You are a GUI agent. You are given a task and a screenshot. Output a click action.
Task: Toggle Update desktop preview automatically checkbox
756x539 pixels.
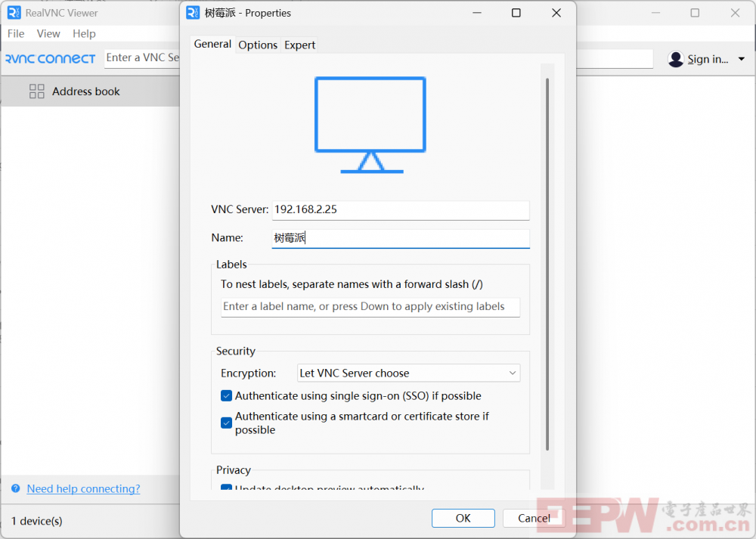click(x=226, y=488)
